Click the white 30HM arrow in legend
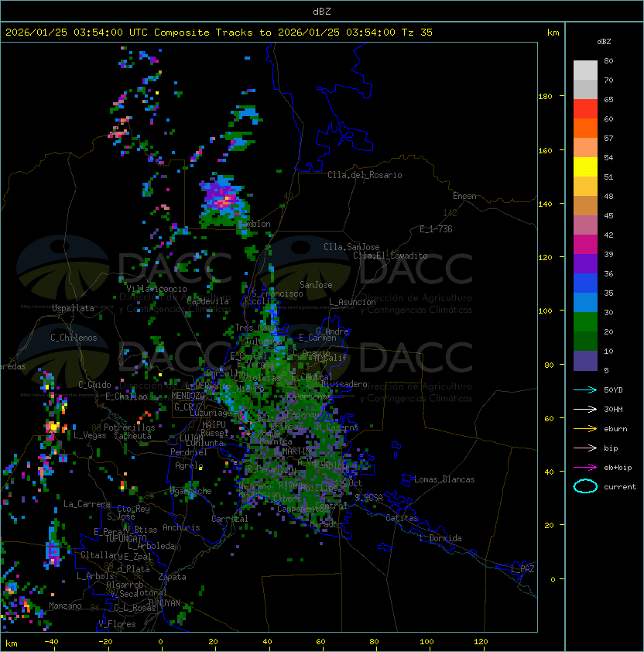 click(x=585, y=410)
